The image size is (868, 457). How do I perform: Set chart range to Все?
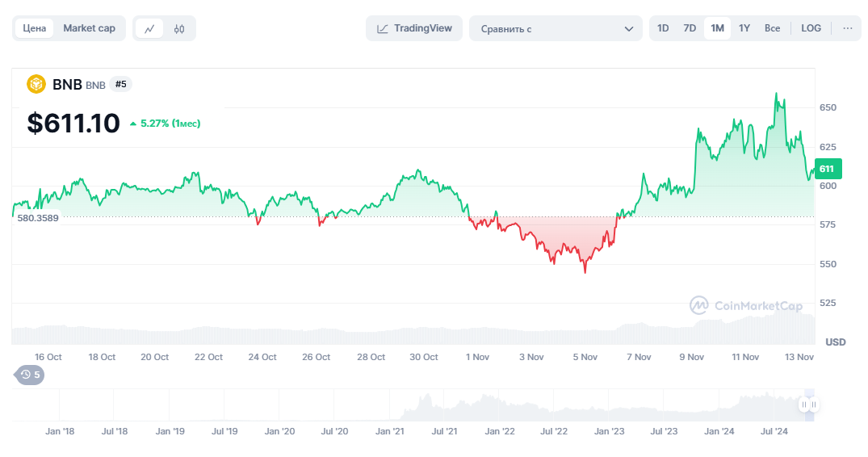[x=772, y=28]
